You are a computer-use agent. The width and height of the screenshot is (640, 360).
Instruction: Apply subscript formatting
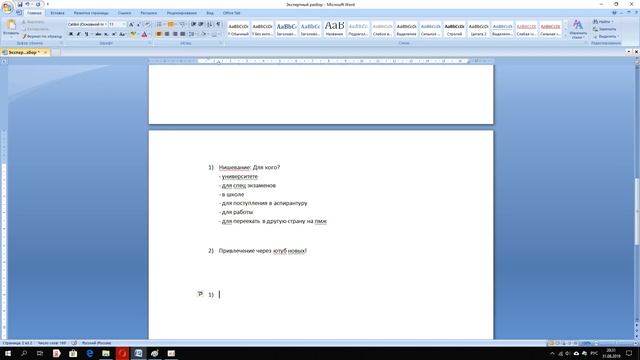coord(106,34)
